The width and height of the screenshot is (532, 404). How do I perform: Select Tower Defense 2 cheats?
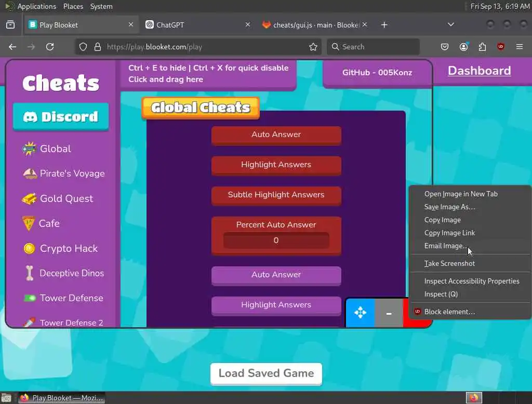pyautogui.click(x=63, y=322)
